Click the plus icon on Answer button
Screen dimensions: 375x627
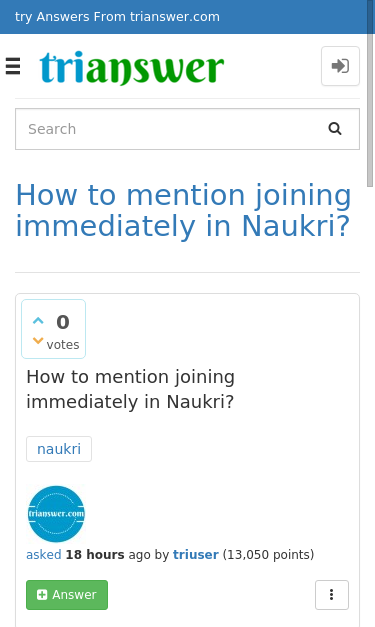(x=42, y=595)
